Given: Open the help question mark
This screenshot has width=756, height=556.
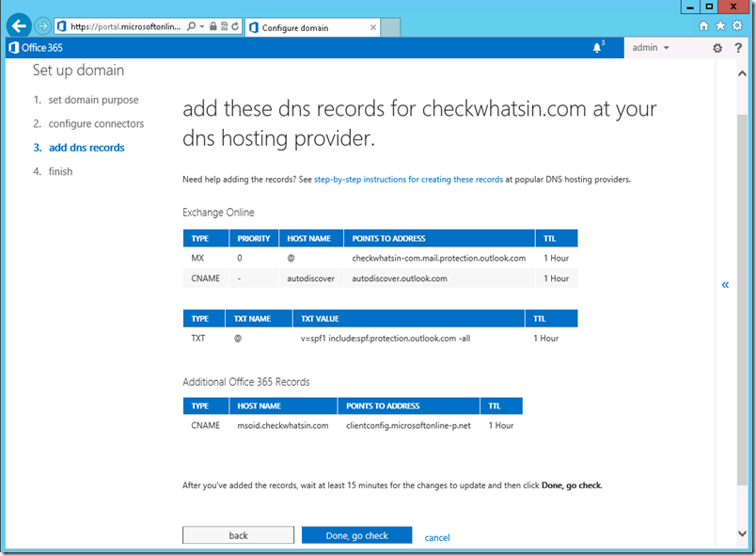Looking at the screenshot, I should [x=738, y=48].
